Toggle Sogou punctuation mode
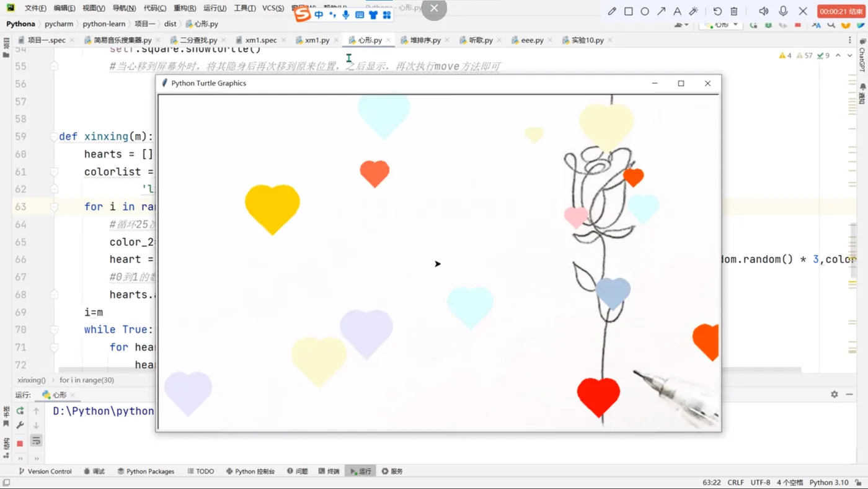The image size is (868, 489). point(333,14)
